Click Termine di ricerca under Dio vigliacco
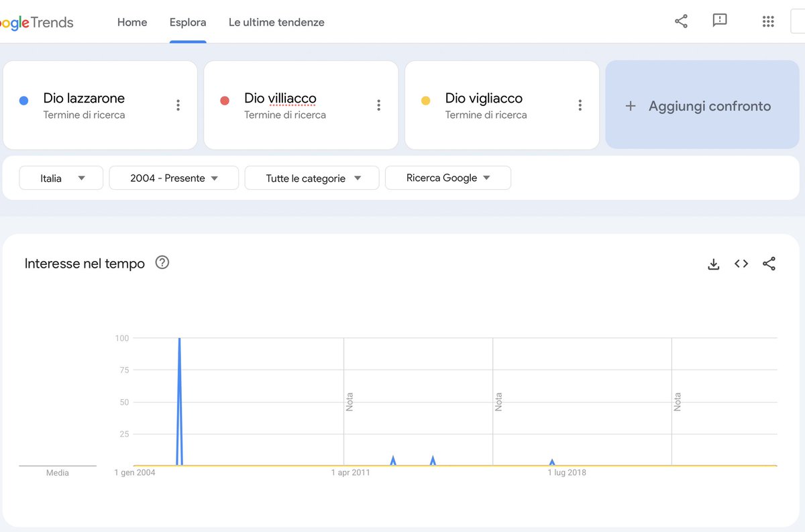 coord(486,115)
